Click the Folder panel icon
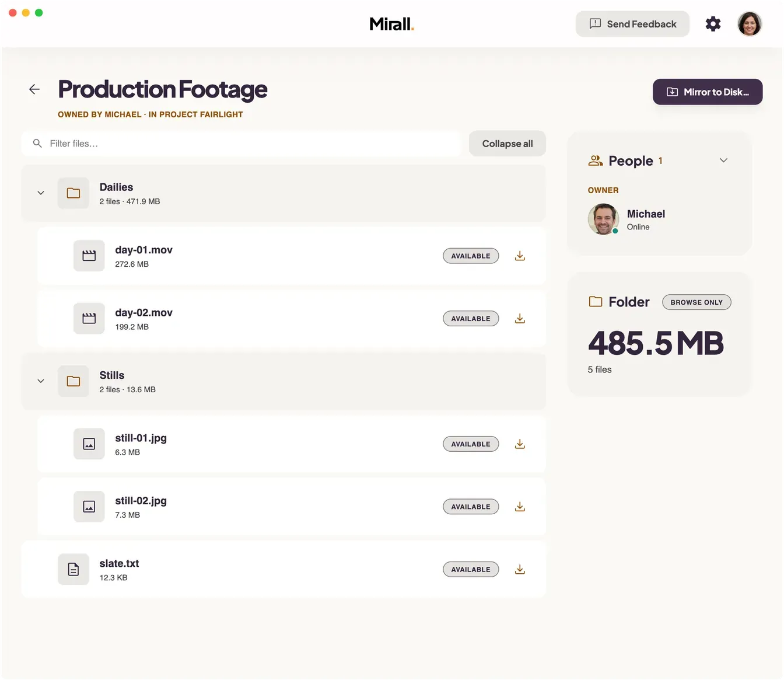The width and height of the screenshot is (784, 680). coord(596,302)
